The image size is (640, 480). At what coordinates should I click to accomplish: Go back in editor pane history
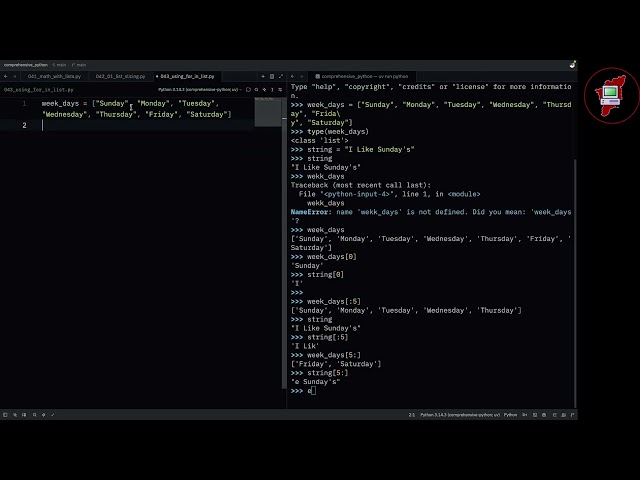(6, 76)
